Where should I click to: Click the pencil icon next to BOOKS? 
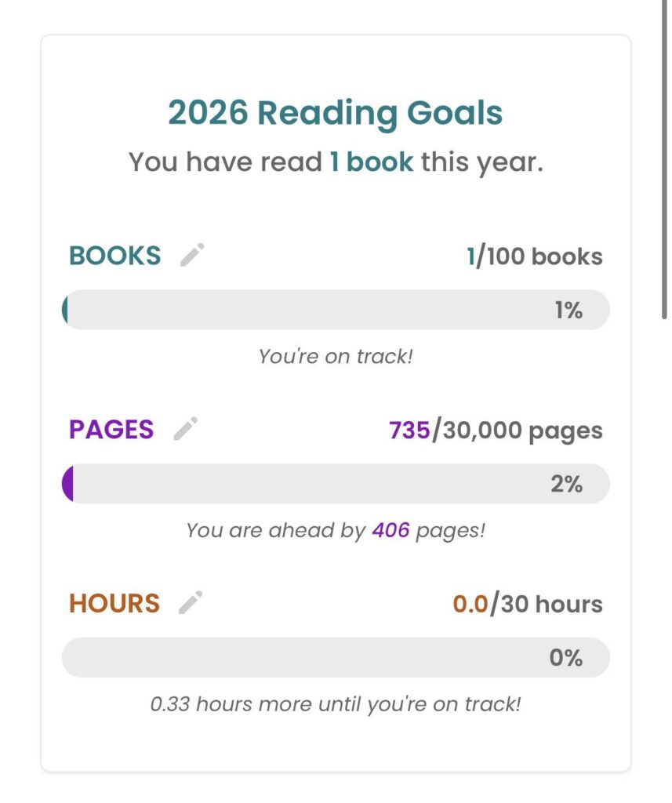click(192, 256)
